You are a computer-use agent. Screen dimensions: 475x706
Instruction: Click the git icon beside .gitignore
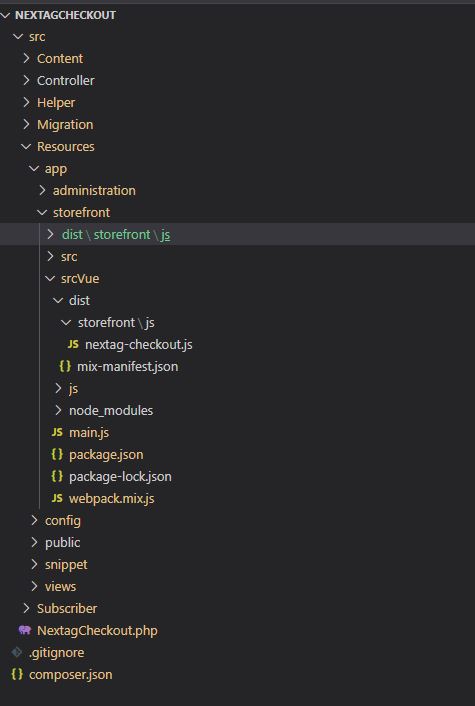17,652
